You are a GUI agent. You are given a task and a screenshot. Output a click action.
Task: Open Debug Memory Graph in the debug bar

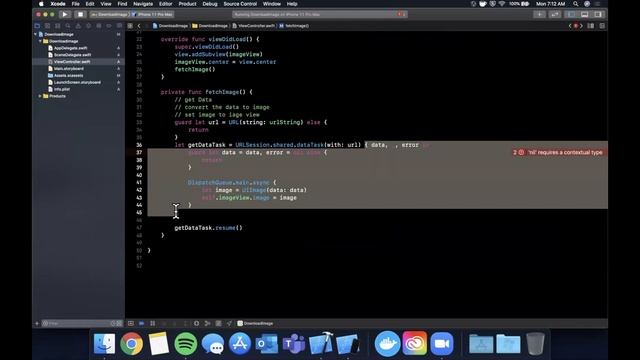207,323
